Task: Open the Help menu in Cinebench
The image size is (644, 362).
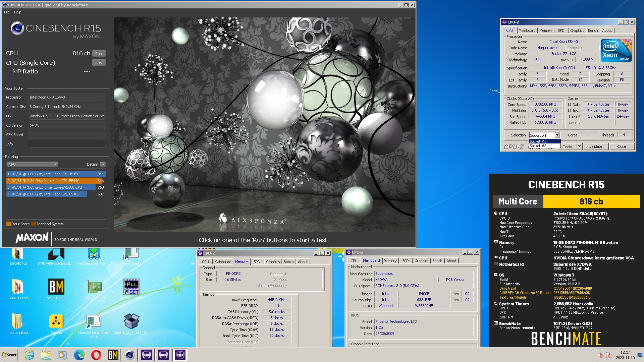Action: (18, 12)
